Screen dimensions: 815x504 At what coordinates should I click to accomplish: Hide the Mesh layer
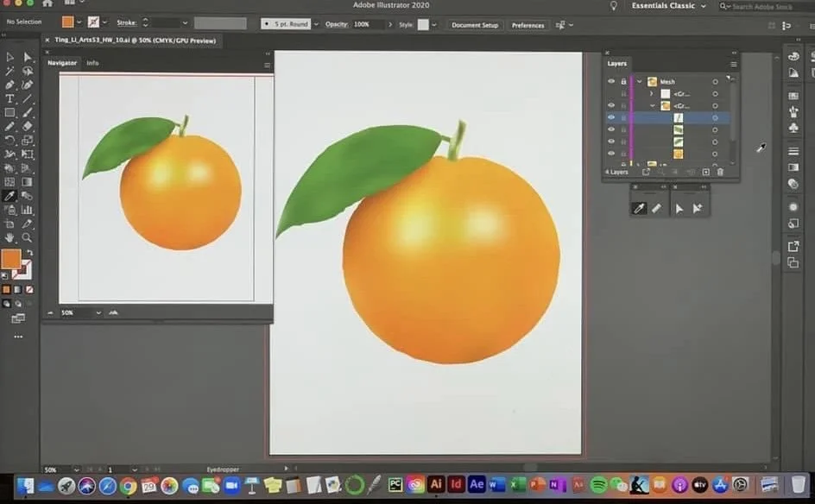tap(610, 81)
